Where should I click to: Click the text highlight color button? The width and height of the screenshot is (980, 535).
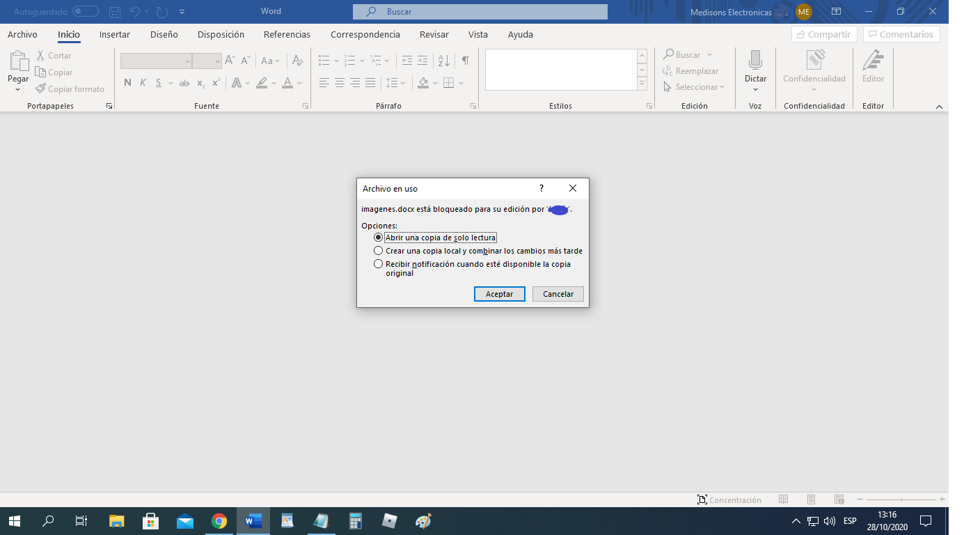(x=262, y=83)
